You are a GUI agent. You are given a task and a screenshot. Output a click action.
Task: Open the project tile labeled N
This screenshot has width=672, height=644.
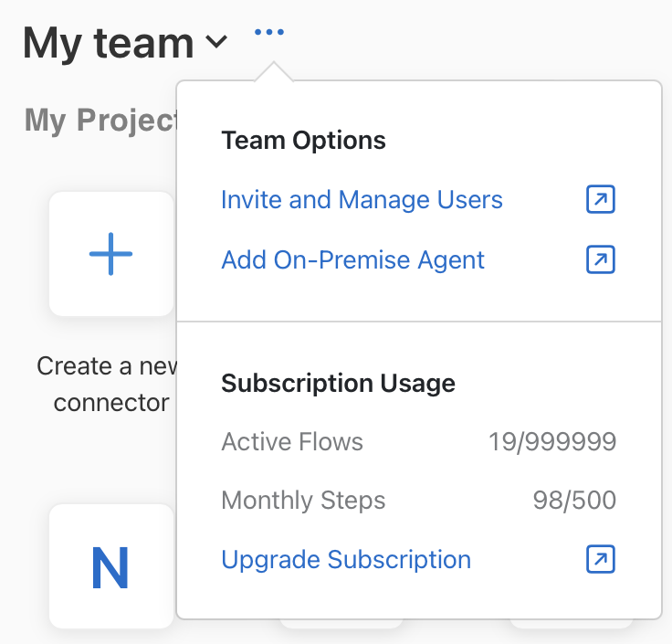click(x=111, y=566)
